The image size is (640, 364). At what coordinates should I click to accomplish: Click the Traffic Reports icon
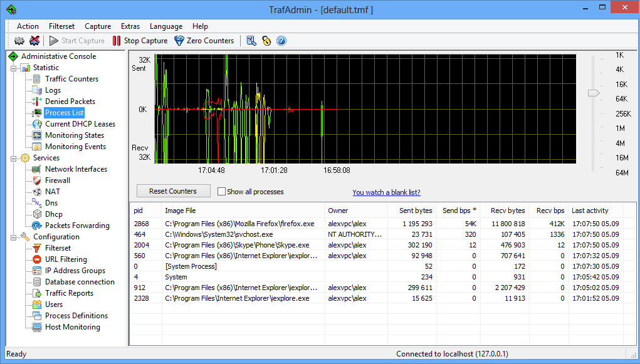[37, 293]
